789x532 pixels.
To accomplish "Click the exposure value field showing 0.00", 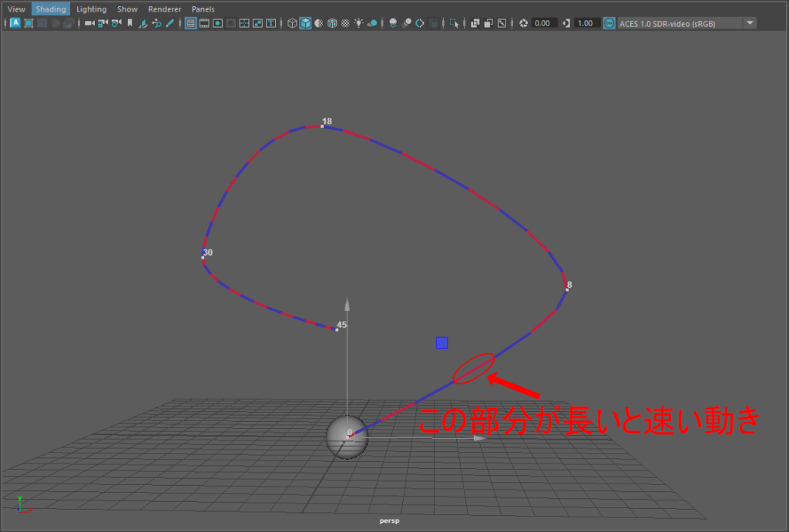I will 542,23.
